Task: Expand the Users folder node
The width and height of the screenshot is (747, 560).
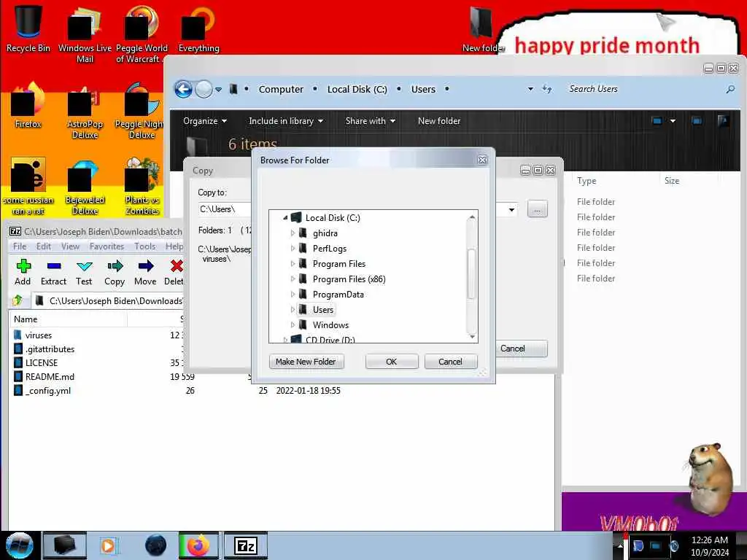Action: coord(293,309)
